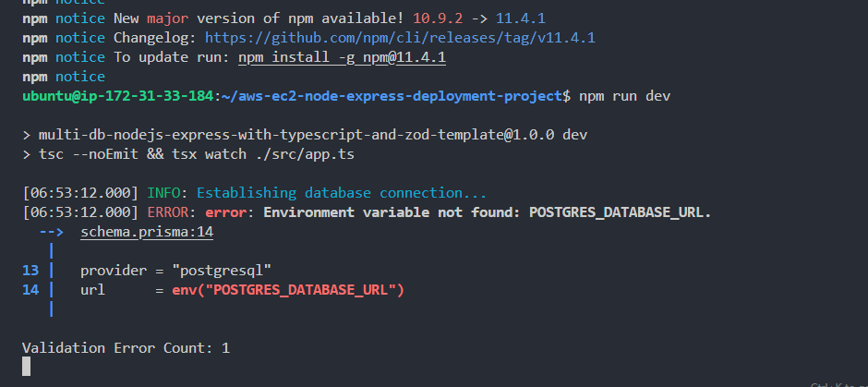The width and height of the screenshot is (868, 387).
Task: Click the blinking terminal cursor block
Action: pos(27,367)
